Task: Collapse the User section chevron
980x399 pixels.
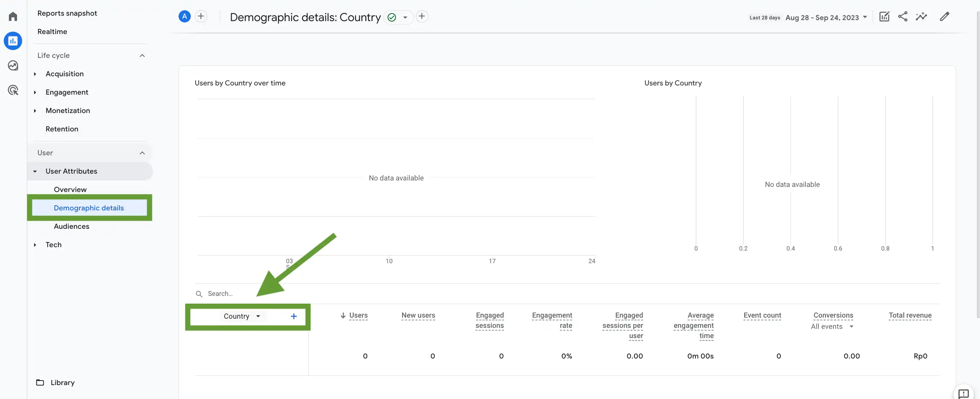Action: [x=142, y=153]
